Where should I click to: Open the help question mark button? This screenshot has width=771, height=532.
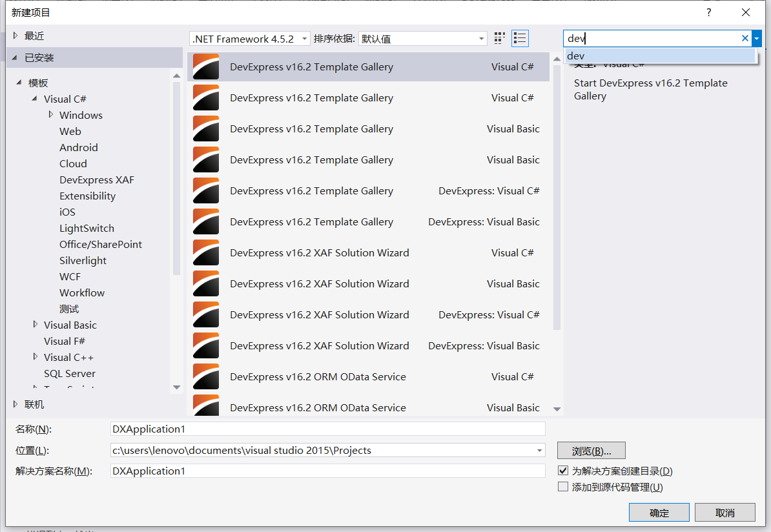pyautogui.click(x=708, y=12)
